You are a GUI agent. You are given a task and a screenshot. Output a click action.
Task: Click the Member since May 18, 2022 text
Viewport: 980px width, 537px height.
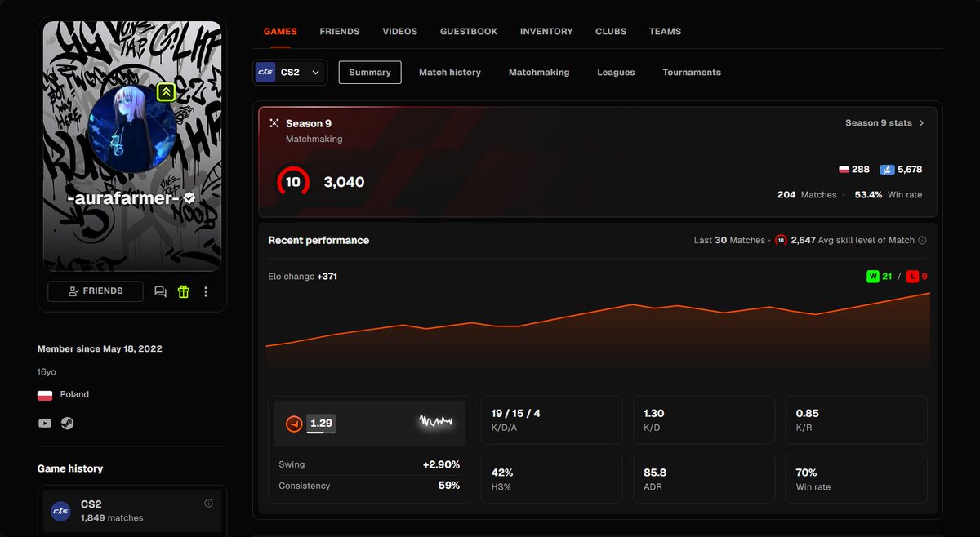[x=100, y=348]
